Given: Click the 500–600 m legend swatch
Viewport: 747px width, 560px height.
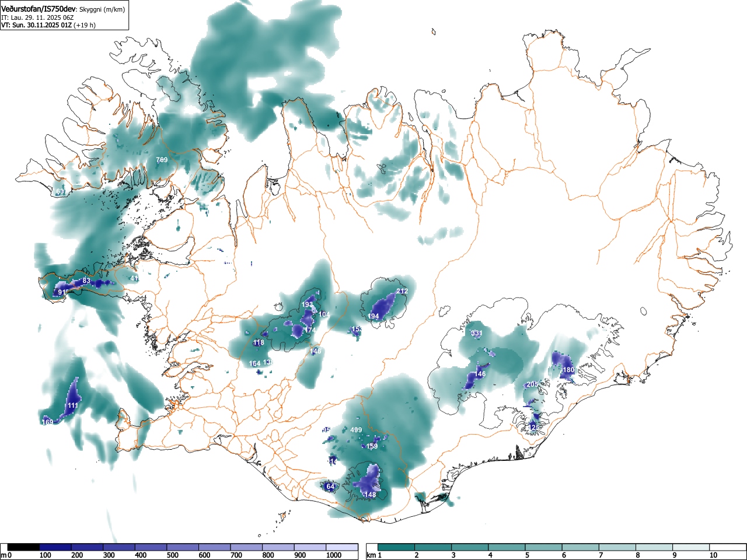Looking at the screenshot, I should (x=183, y=547).
